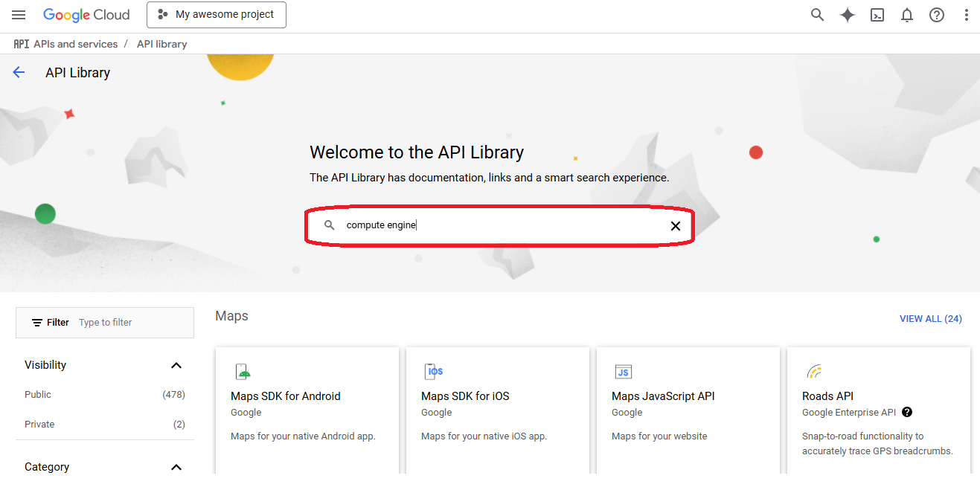Filter by Public visibility
980x487 pixels.
pyautogui.click(x=38, y=395)
